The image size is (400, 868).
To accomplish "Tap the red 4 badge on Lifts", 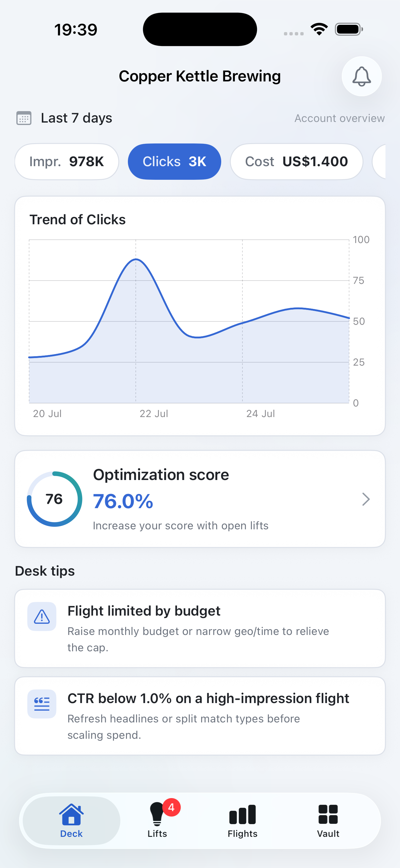I will tap(171, 807).
